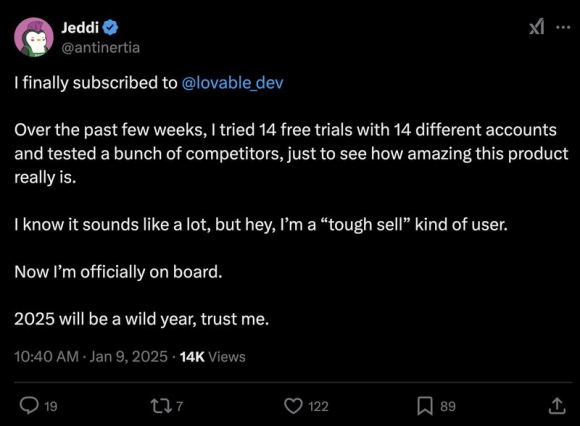The width and height of the screenshot is (580, 426).
Task: Click the reply speech bubble icon
Action: pyautogui.click(x=29, y=406)
